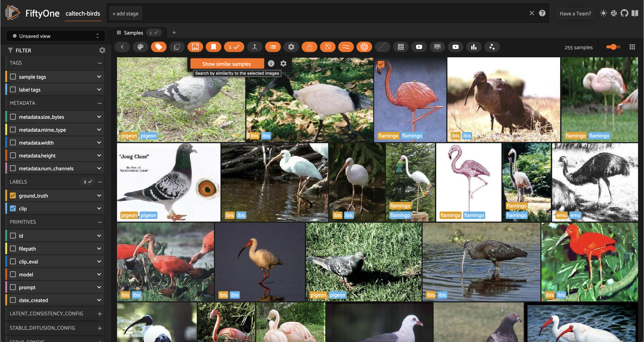Click the Have a Team? link
Viewport: 644px width, 342px height.
coord(575,13)
